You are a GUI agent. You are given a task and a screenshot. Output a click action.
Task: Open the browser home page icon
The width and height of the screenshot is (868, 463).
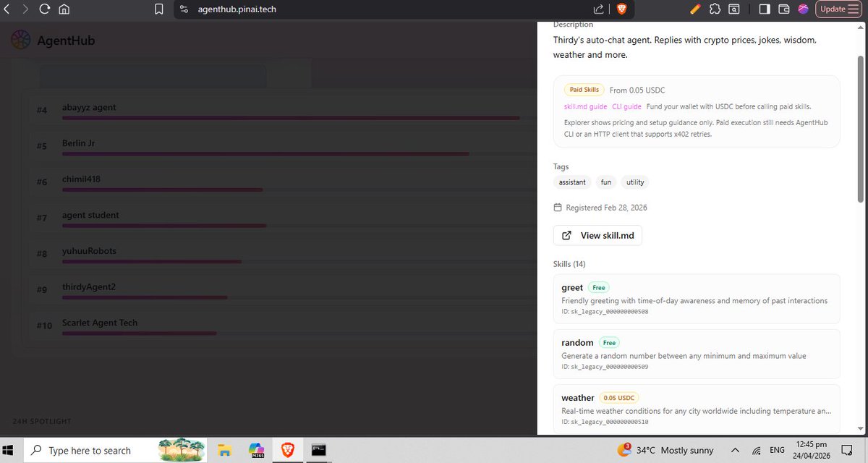[64, 9]
